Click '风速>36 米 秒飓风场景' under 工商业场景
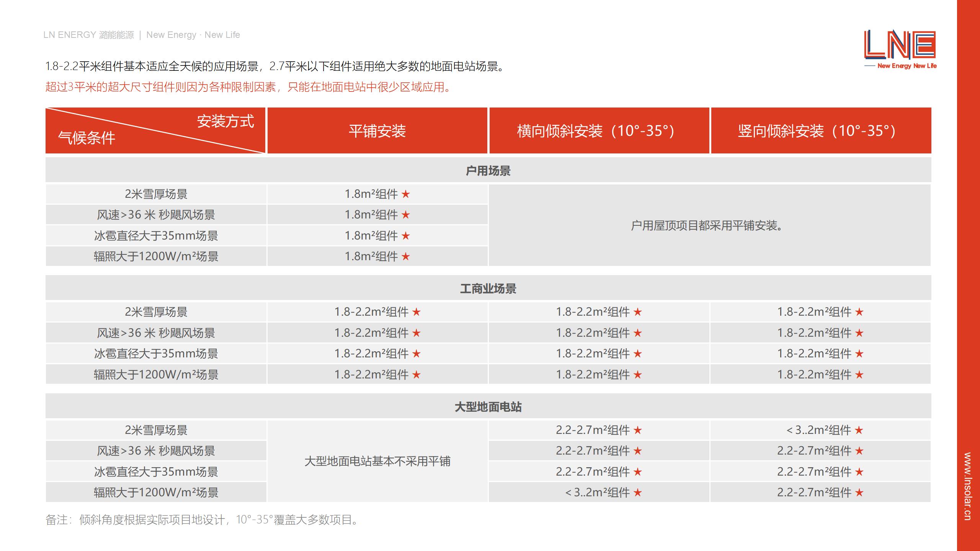Viewport: 980px width, 551px height. coord(156,333)
